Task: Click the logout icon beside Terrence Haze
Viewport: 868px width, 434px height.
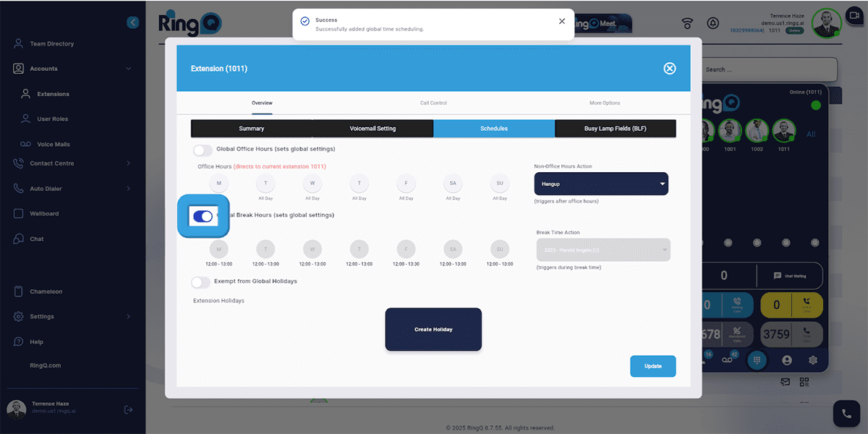Action: pos(128,409)
